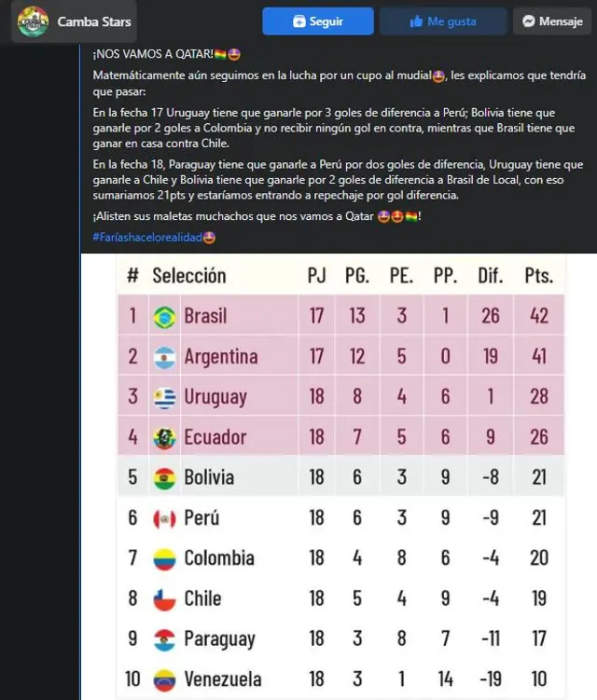The height and width of the screenshot is (700, 597).
Task: Click the Ecuador flag icon
Action: click(164, 437)
